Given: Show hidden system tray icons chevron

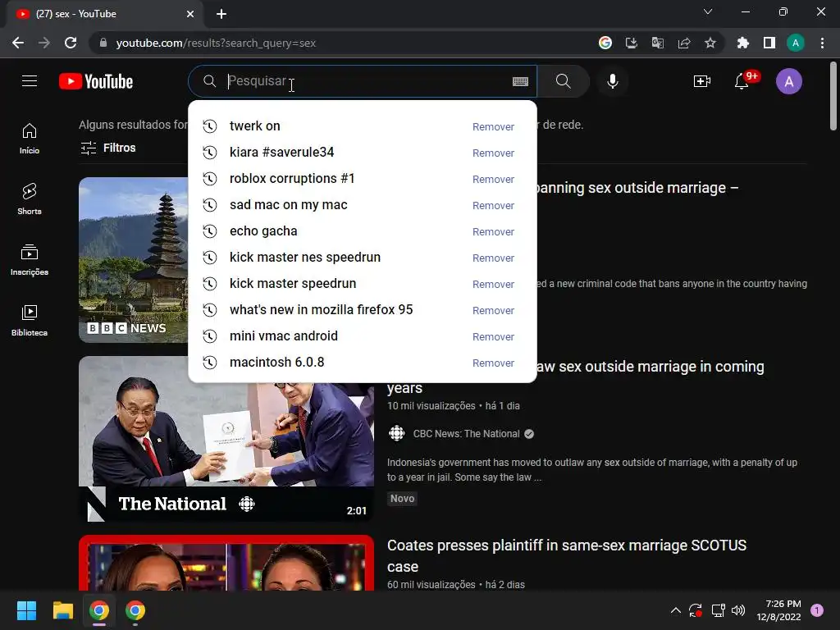Looking at the screenshot, I should (676, 610).
